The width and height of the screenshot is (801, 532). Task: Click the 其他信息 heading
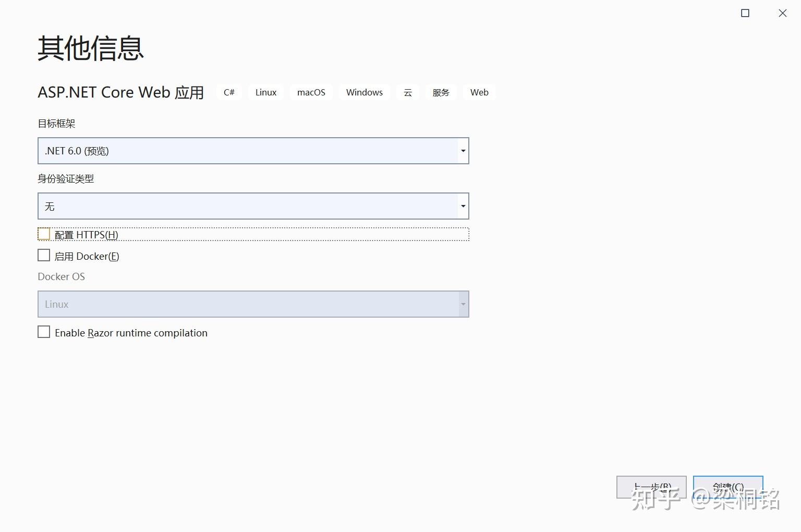[x=91, y=49]
